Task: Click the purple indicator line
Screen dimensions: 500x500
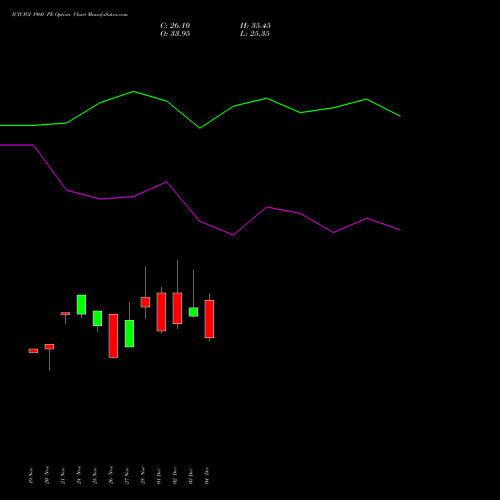Action: pyautogui.click(x=200, y=221)
